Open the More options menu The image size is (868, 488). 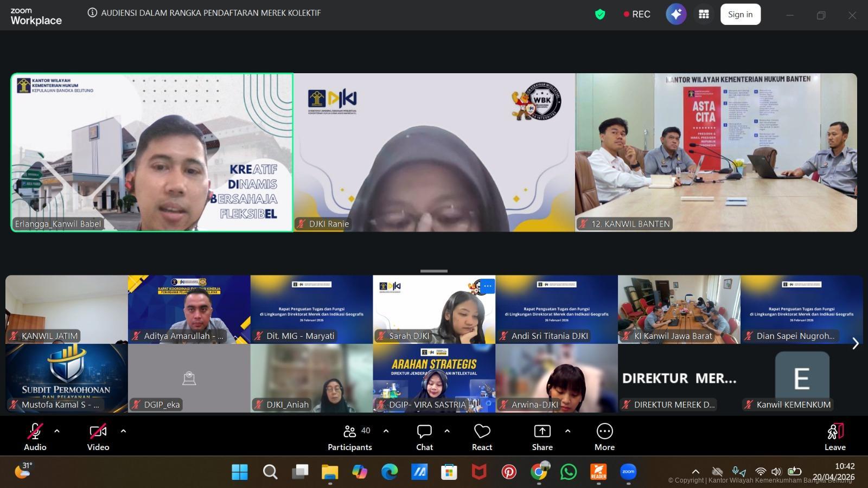(604, 437)
